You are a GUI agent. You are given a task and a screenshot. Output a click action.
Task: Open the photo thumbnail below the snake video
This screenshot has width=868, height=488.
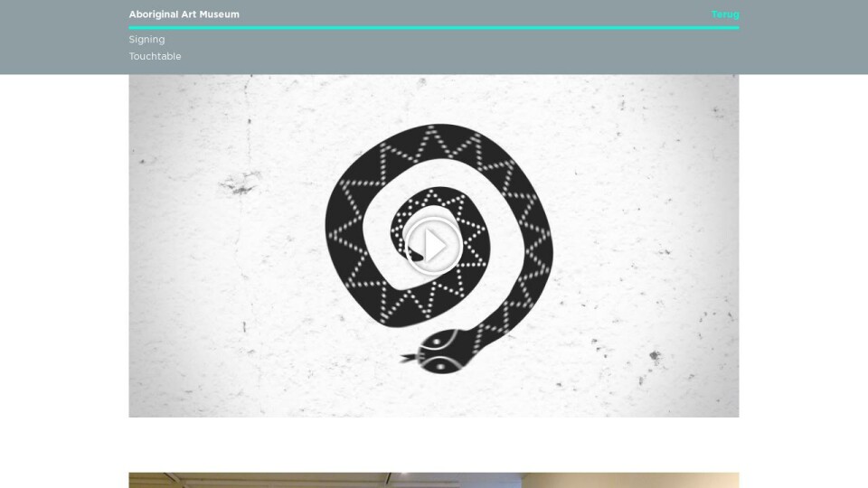point(433,480)
